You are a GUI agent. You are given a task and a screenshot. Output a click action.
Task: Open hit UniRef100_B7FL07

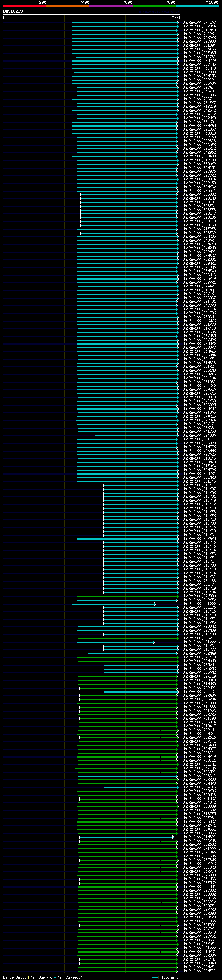click(x=199, y=23)
